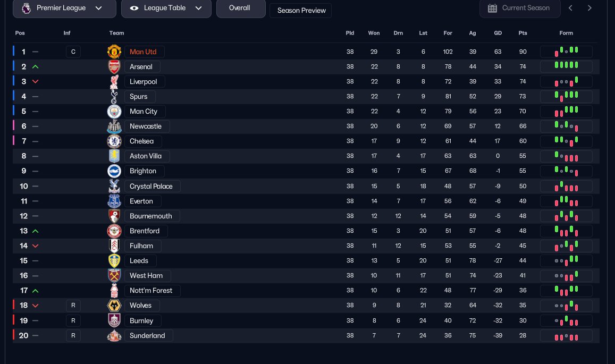Click the Wolves club badge
Viewport: 615px width, 364px height.
click(114, 305)
